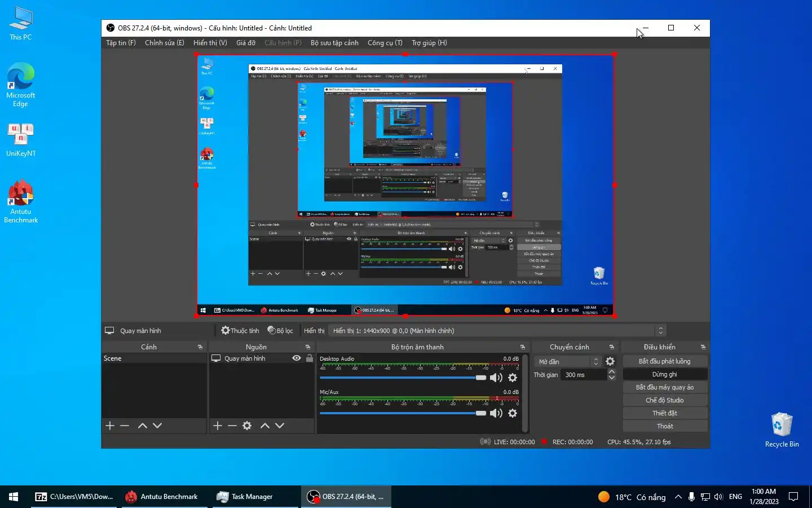The width and height of the screenshot is (812, 508).
Task: Show hidden system tray icons chevron
Action: click(678, 497)
